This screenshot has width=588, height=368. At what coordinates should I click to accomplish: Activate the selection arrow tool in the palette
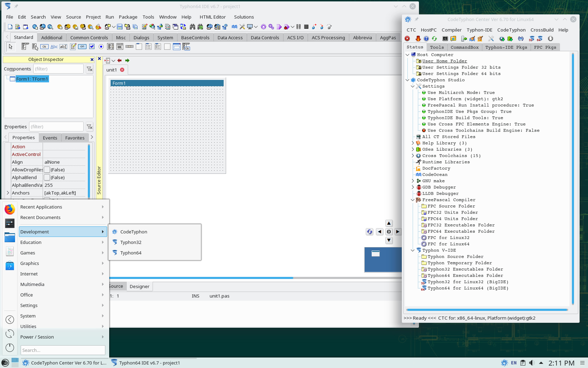click(x=10, y=46)
